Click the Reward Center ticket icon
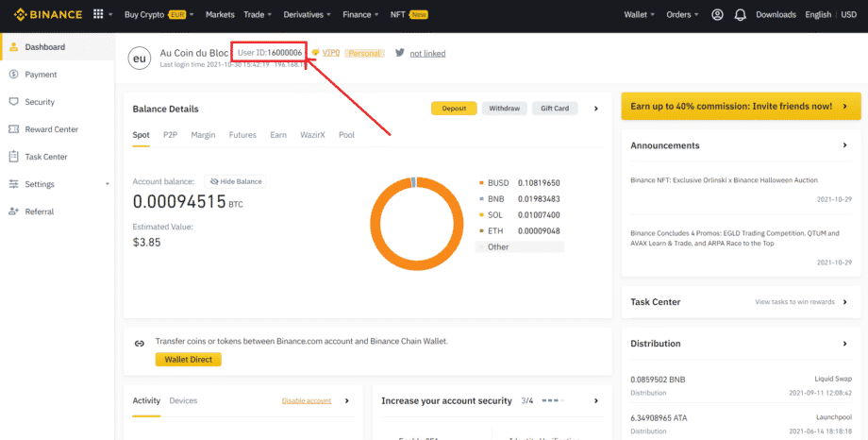Viewport: 868px width, 440px height. click(x=14, y=129)
